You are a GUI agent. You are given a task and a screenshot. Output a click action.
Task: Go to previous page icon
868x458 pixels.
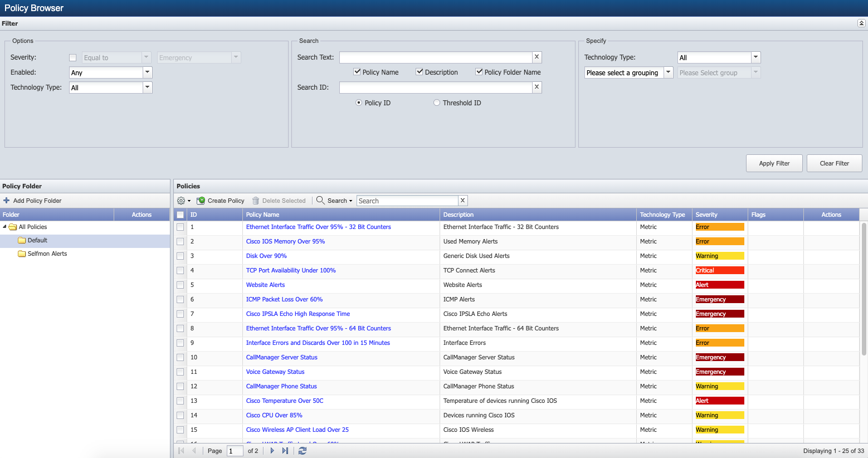tap(194, 451)
